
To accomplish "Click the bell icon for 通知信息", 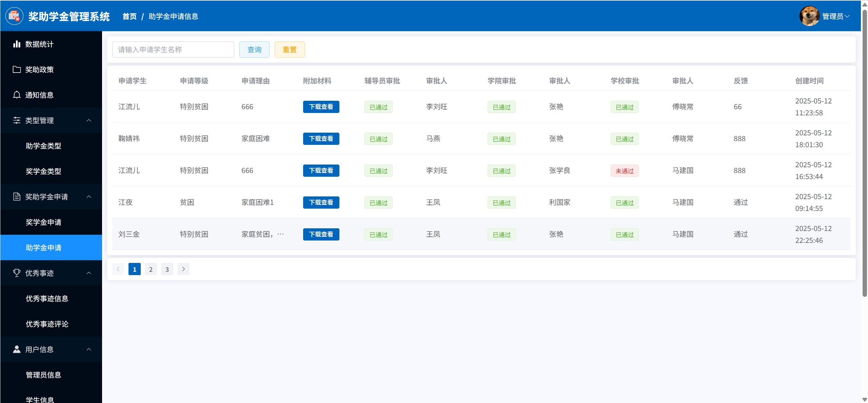I will pos(17,95).
